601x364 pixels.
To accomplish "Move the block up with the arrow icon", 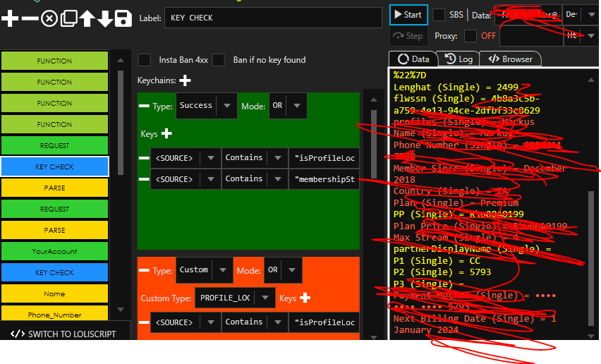I will tap(87, 18).
